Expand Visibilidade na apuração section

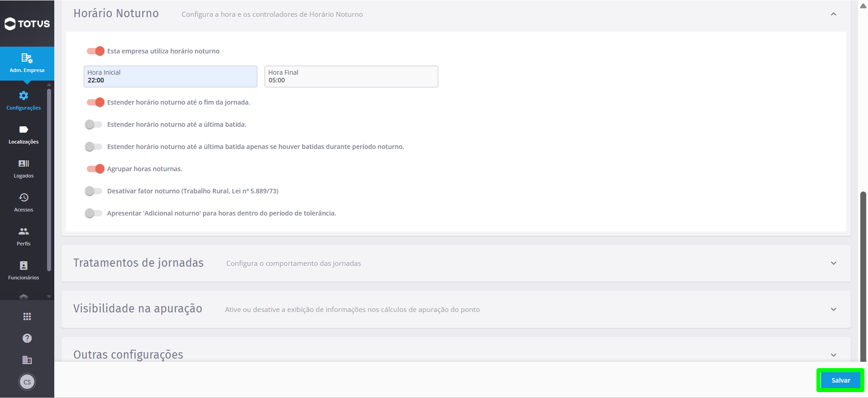click(x=834, y=309)
